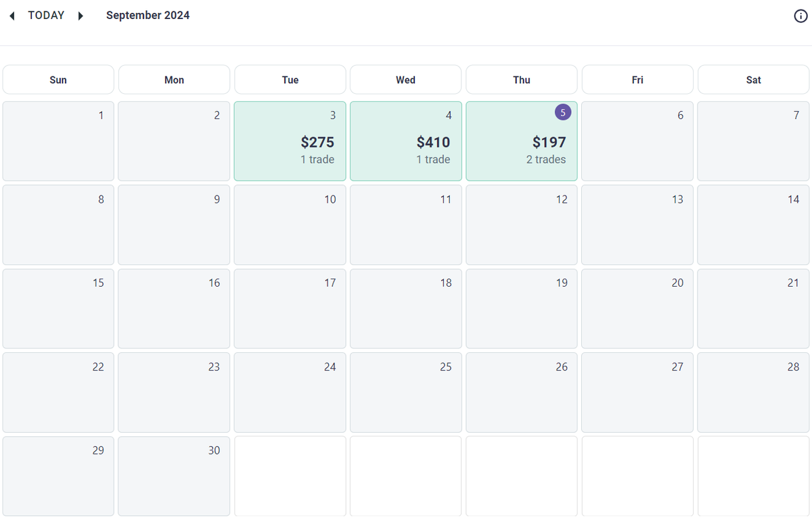
Task: Click the highlighted day 5 badge
Action: 563,113
